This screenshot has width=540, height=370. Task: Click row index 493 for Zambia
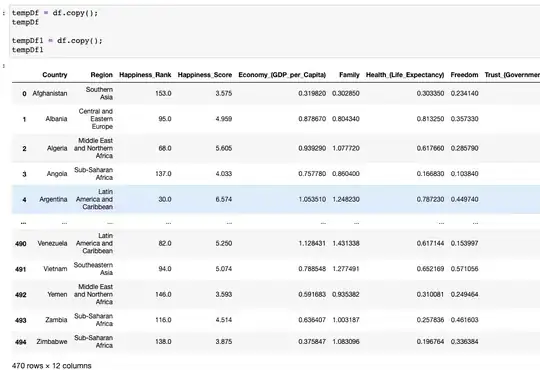point(21,320)
